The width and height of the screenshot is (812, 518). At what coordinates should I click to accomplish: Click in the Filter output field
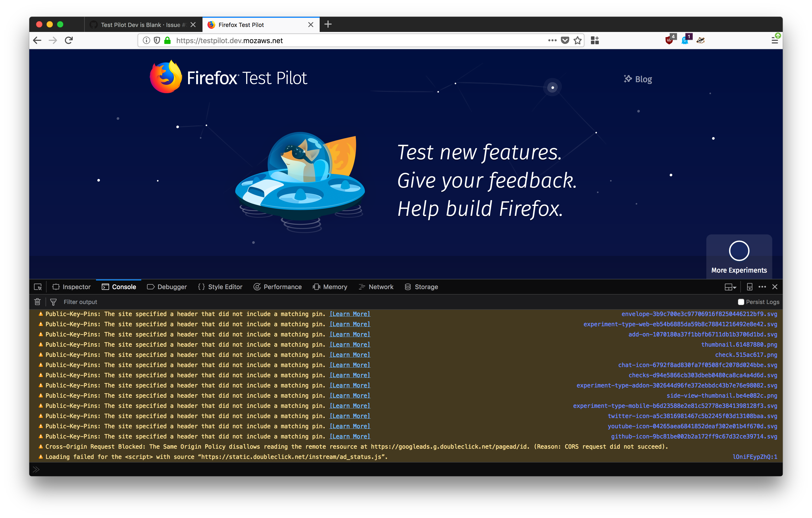398,302
